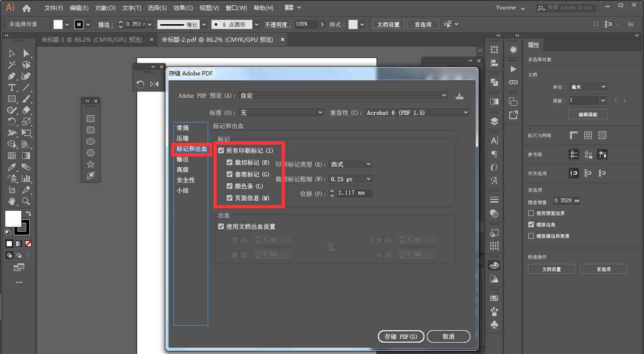
Task: Open the Links panel icon
Action: [x=513, y=82]
